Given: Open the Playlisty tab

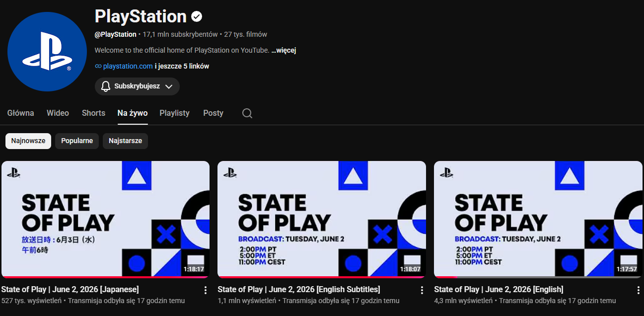Looking at the screenshot, I should tap(174, 113).
